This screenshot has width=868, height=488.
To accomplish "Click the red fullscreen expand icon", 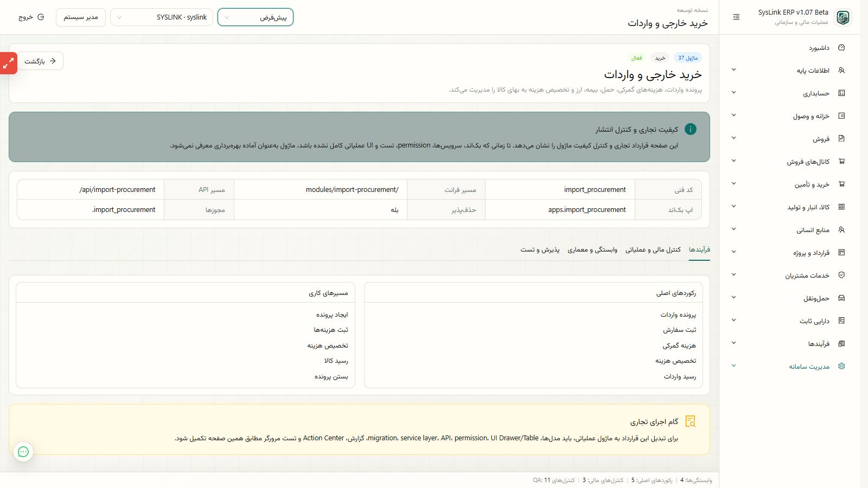I will click(x=8, y=63).
